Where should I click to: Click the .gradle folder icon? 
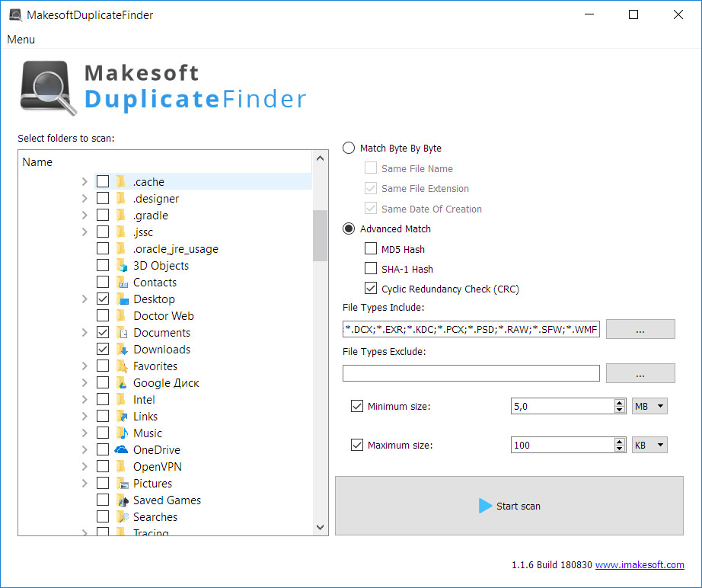pos(120,216)
